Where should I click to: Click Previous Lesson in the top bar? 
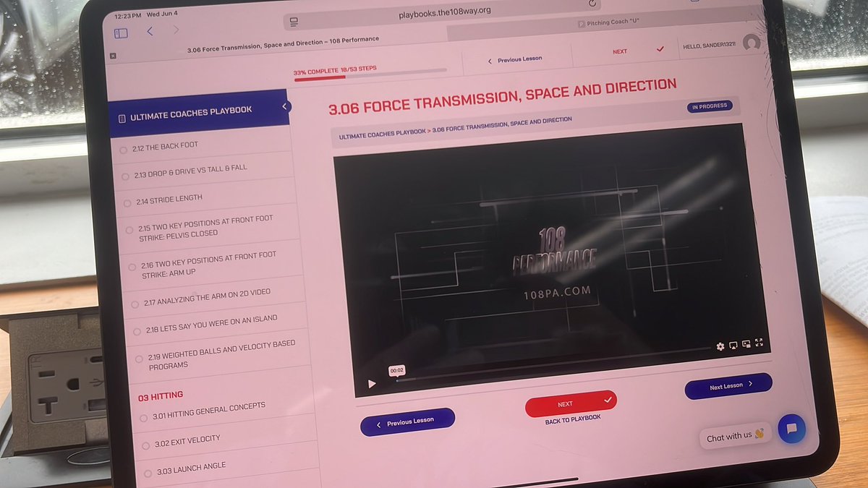515,59
